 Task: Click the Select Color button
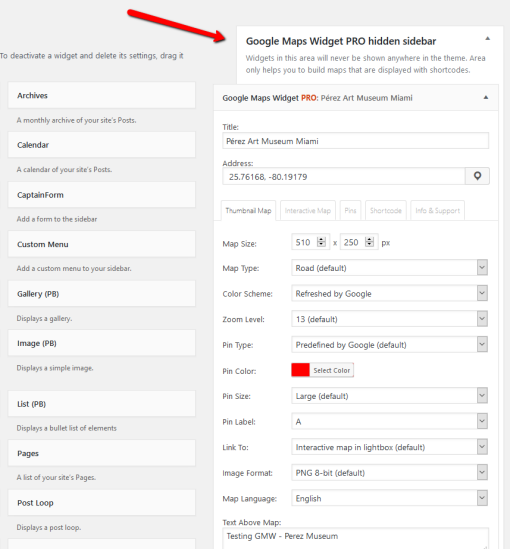331,370
